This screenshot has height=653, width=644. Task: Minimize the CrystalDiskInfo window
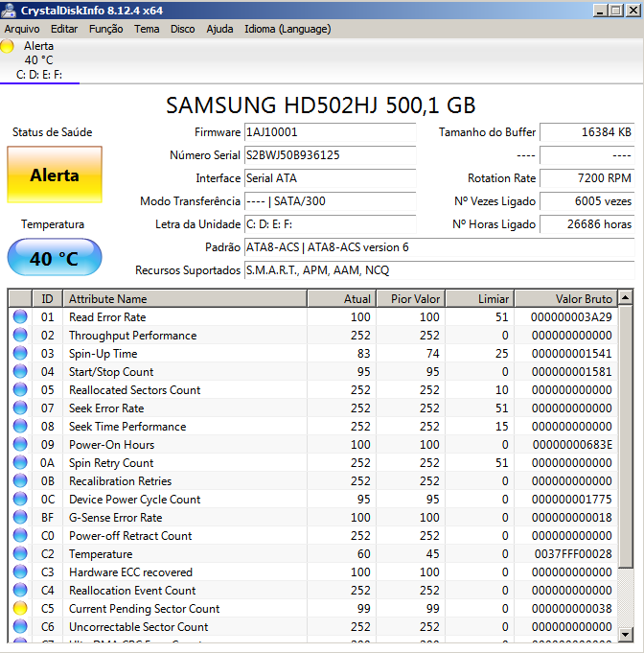600,11
